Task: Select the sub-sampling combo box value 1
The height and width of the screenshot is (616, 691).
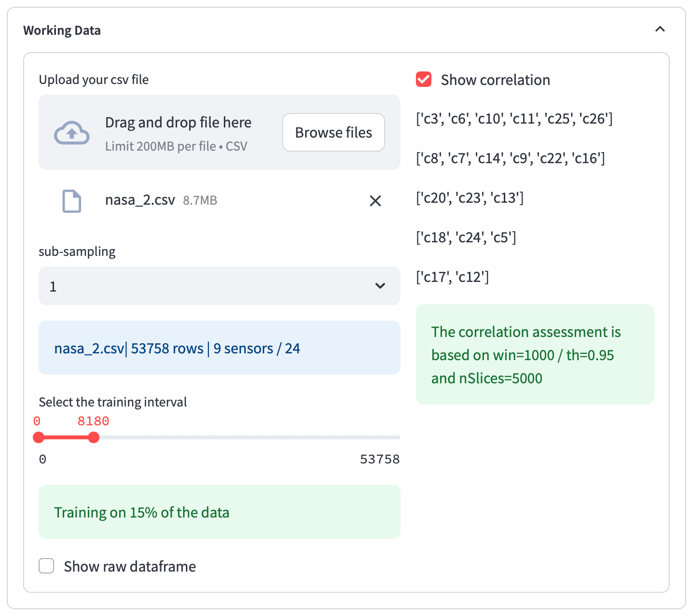Action: (x=220, y=286)
